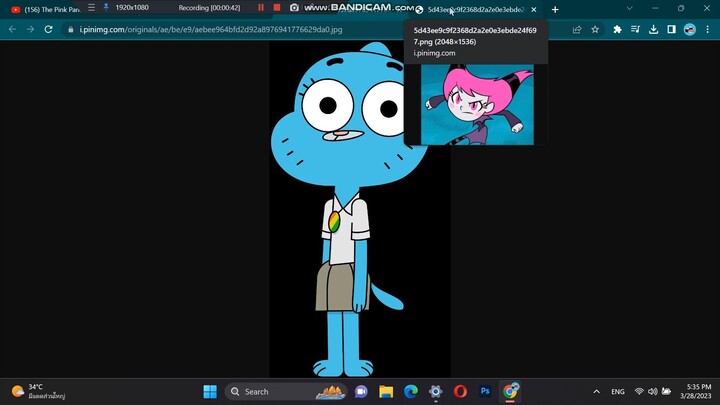Go back to the previous page
The width and height of the screenshot is (720, 405).
[12, 29]
